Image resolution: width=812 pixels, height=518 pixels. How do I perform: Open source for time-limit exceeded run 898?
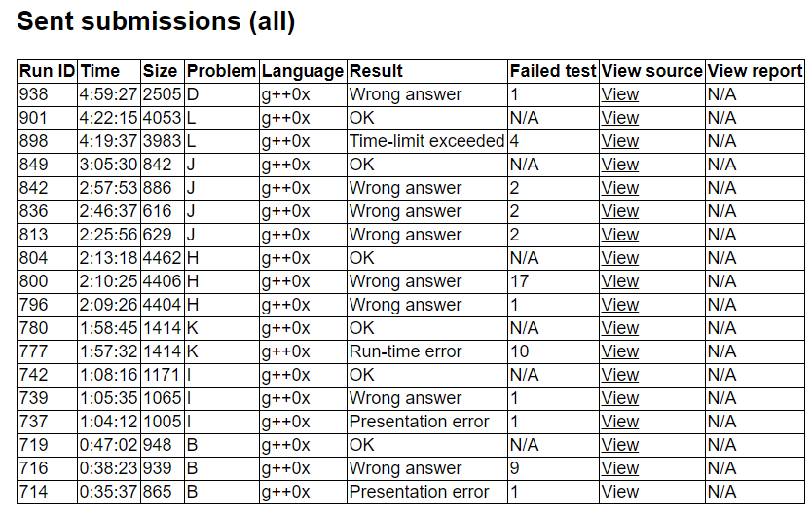point(620,141)
